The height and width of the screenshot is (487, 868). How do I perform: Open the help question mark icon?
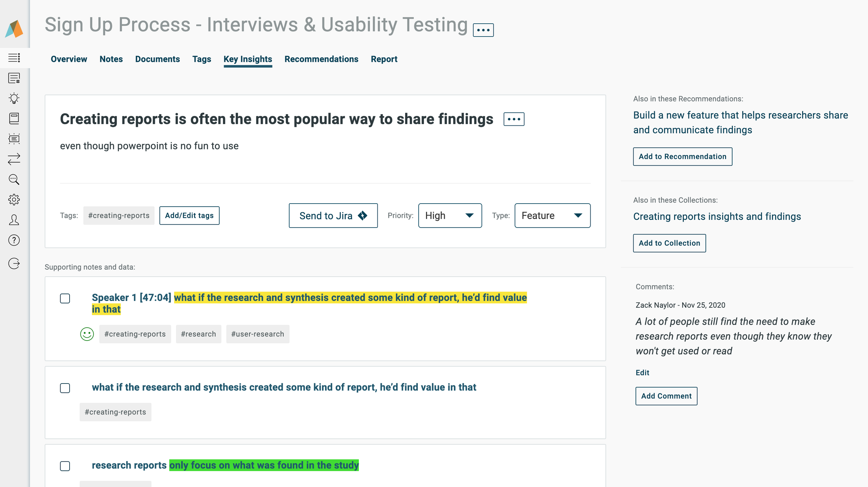point(14,240)
